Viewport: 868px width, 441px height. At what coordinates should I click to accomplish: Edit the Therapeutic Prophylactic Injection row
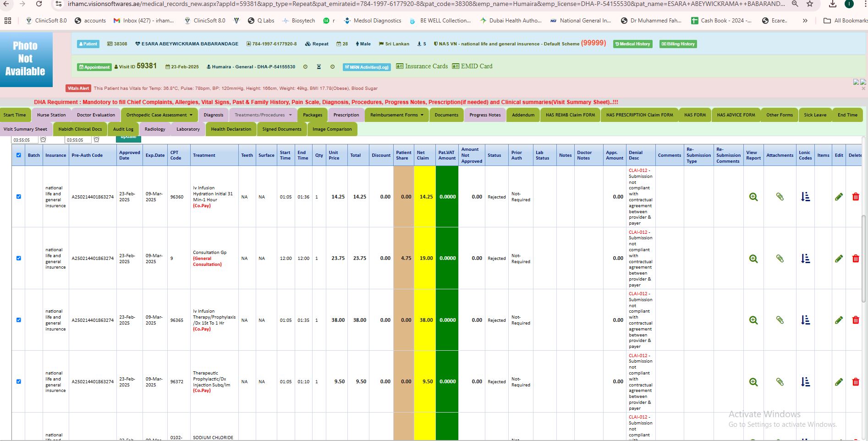(839, 382)
